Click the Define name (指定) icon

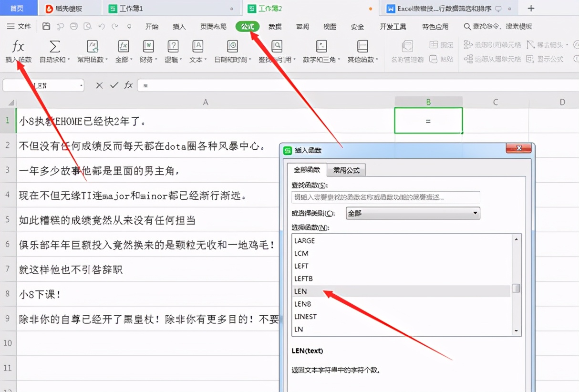pyautogui.click(x=441, y=45)
